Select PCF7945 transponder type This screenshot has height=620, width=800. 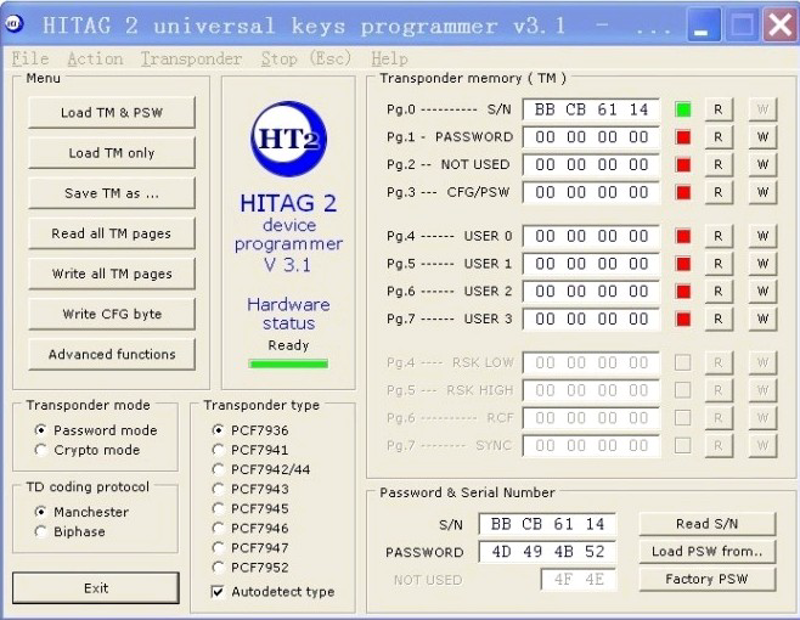coord(218,508)
